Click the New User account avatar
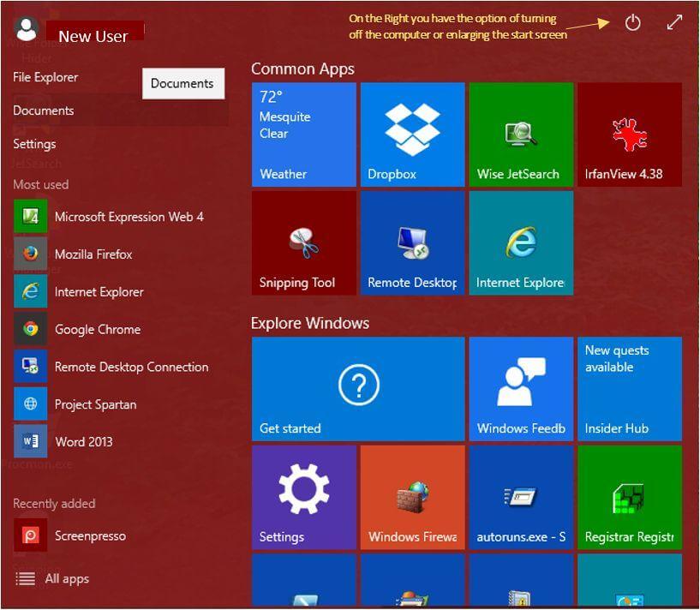This screenshot has height=610, width=700. 26,29
